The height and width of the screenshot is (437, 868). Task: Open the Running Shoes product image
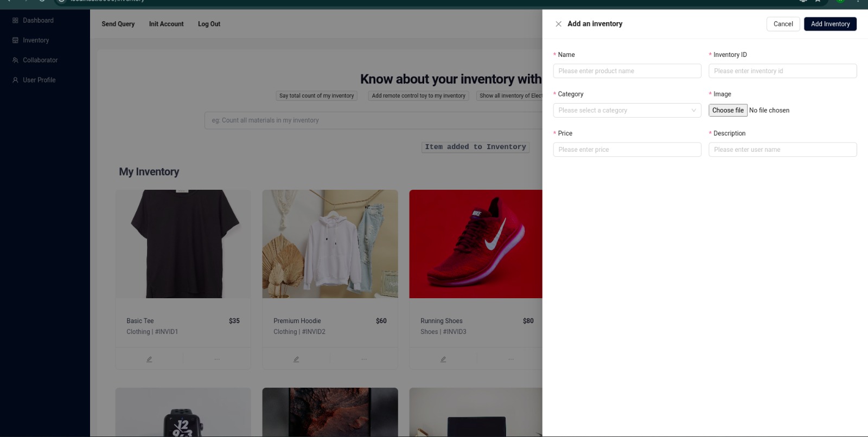pyautogui.click(x=476, y=244)
